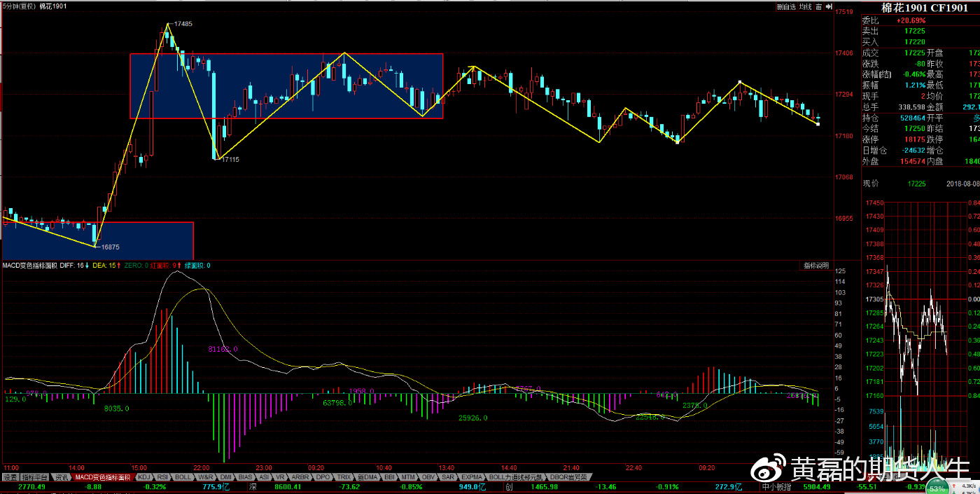980x494 pixels.
Task: Select the MTM indicator tab
Action: tap(409, 477)
